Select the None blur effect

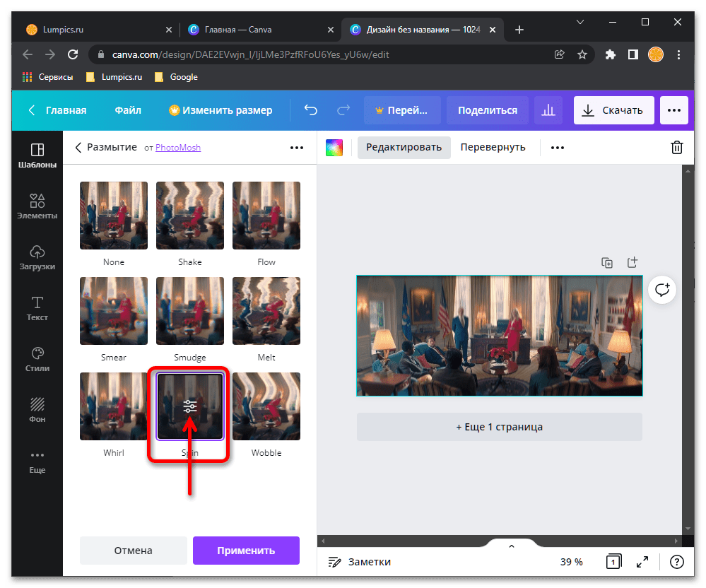[114, 216]
